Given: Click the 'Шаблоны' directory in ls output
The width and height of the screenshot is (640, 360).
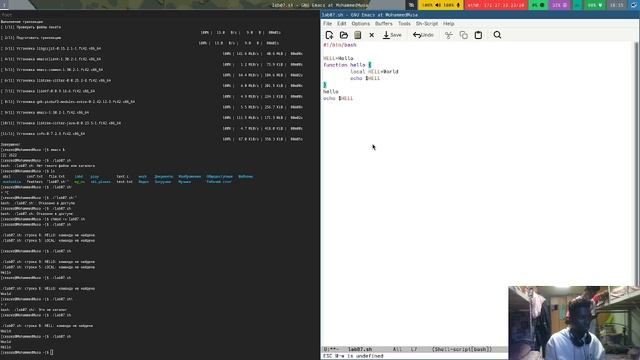Looking at the screenshot, I should pyautogui.click(x=245, y=177).
